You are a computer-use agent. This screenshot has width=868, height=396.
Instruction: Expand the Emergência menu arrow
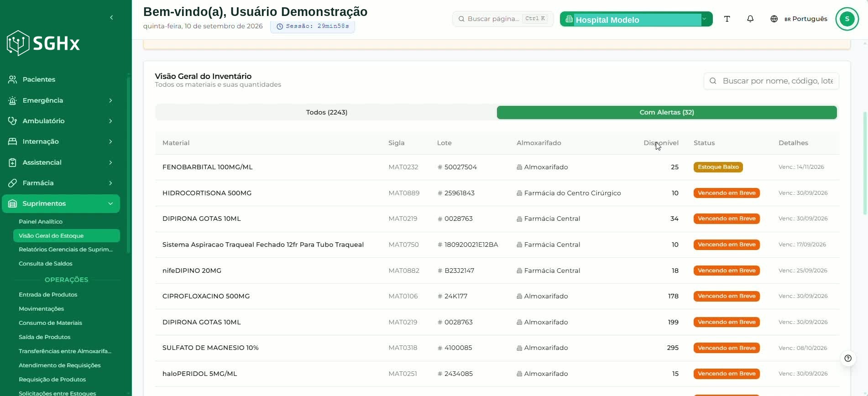pos(110,100)
